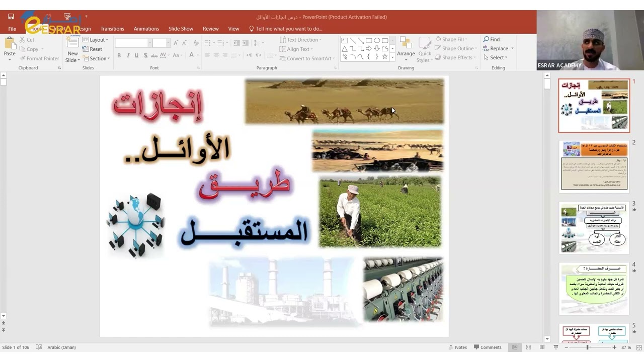This screenshot has width=644, height=362.
Task: Click the Reset slide button
Action: 93,49
